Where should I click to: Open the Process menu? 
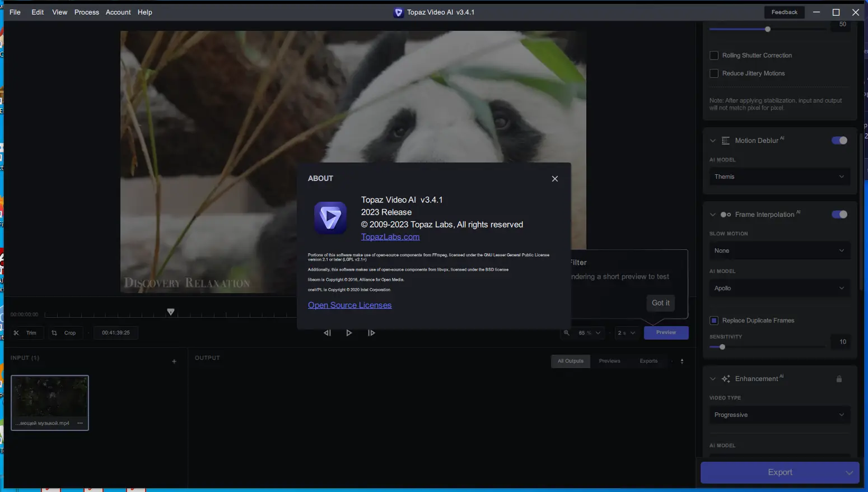pyautogui.click(x=87, y=12)
